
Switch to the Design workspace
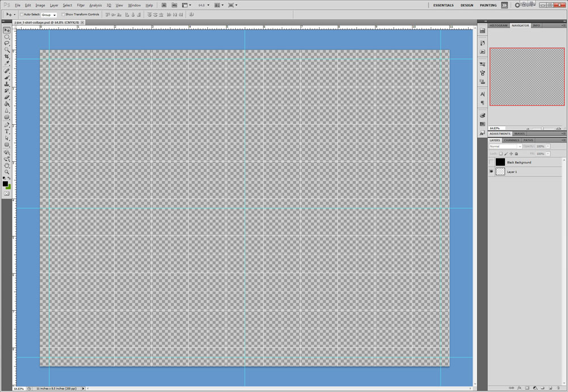(466, 5)
